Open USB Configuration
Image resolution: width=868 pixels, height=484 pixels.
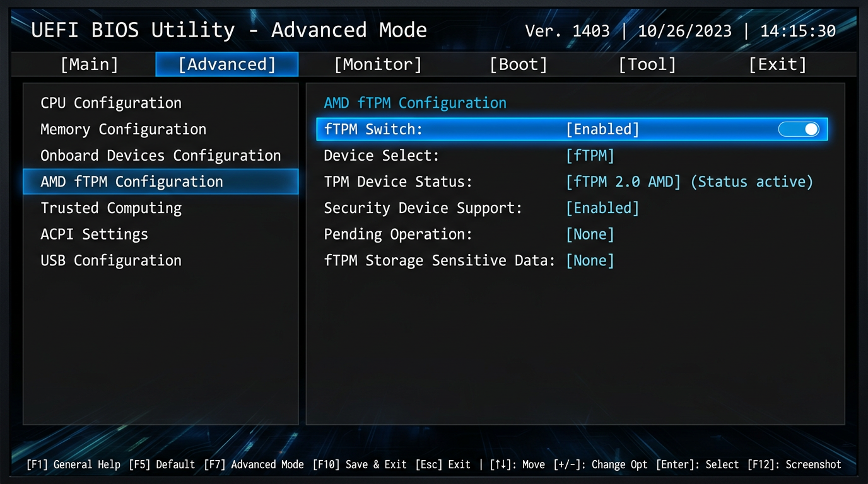click(x=110, y=260)
